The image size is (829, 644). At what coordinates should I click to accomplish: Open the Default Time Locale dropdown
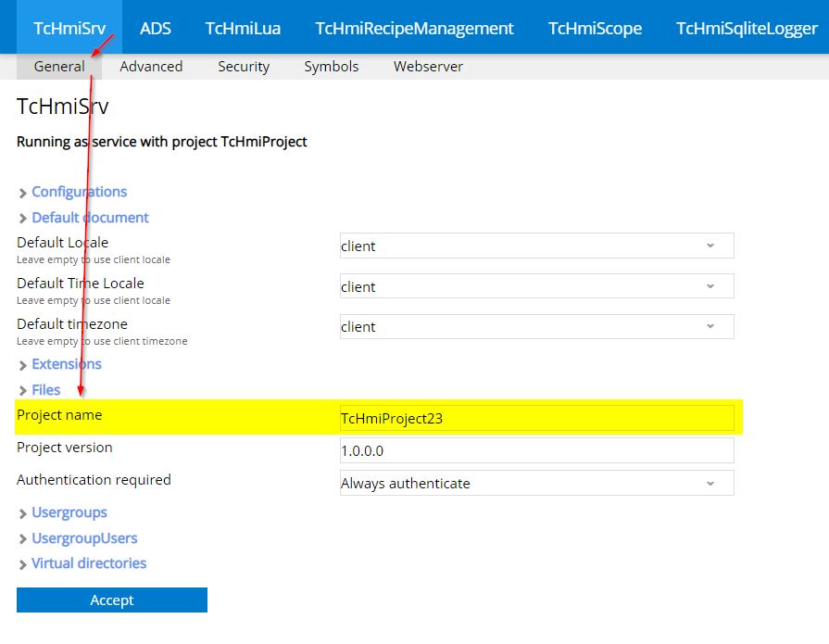tap(537, 286)
